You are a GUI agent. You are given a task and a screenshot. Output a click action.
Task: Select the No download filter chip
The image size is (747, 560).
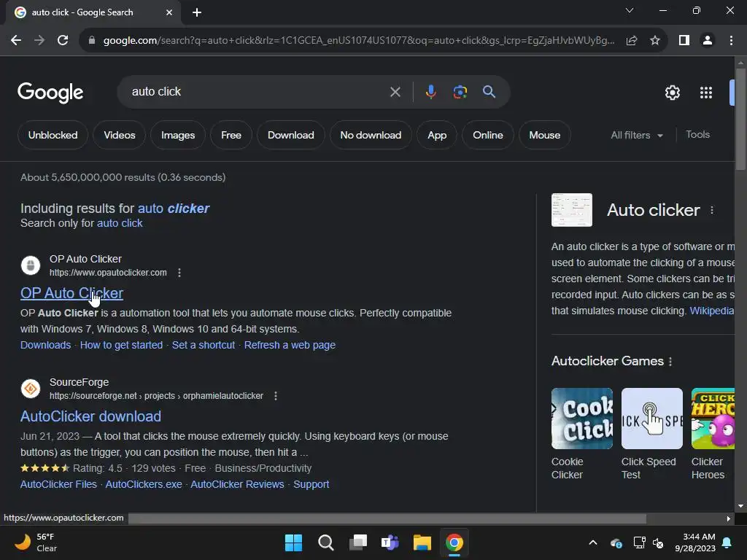[371, 135]
